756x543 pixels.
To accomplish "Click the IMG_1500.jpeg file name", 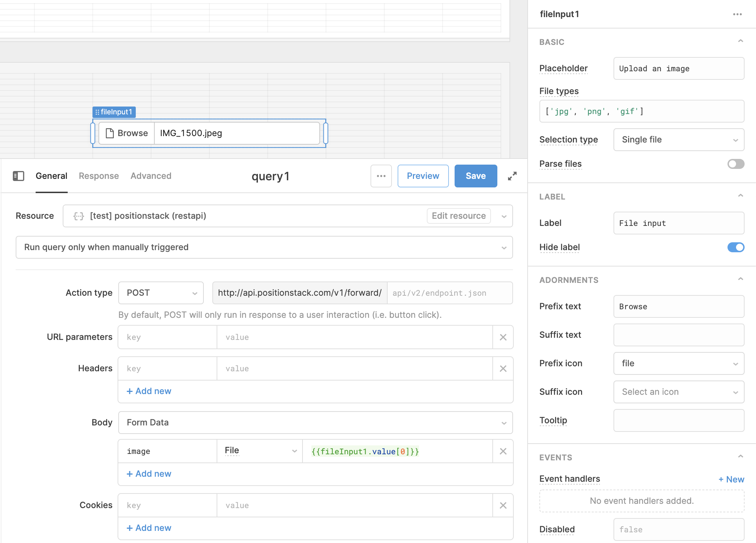I will coord(191,133).
